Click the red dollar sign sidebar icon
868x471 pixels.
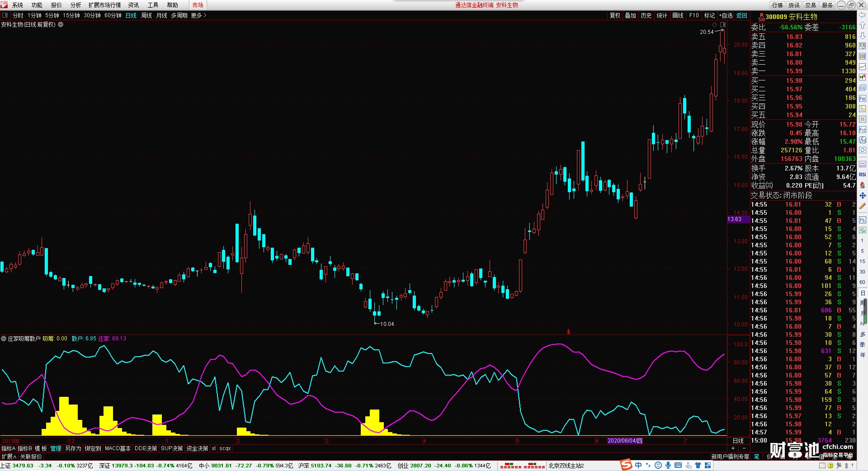[863, 185]
